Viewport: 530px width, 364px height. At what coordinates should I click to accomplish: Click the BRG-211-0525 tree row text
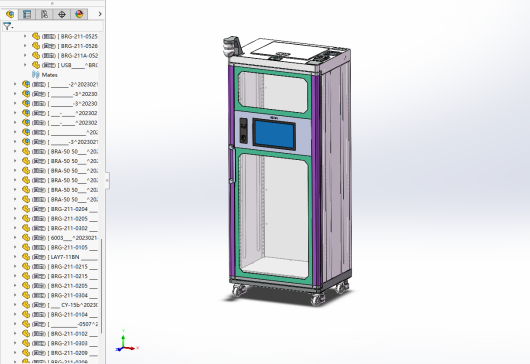(70, 36)
